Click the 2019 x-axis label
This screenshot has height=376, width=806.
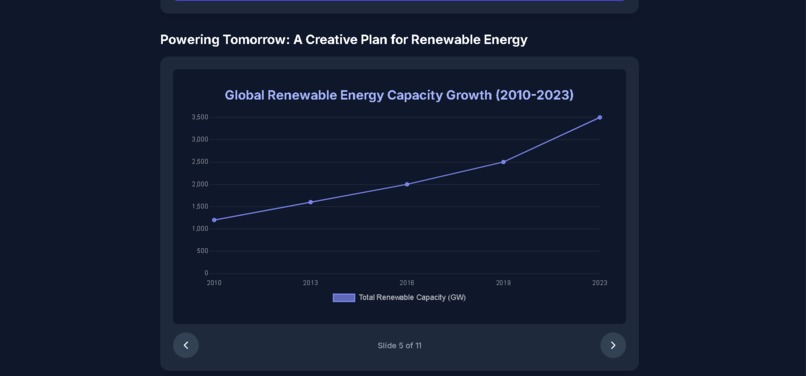[503, 283]
